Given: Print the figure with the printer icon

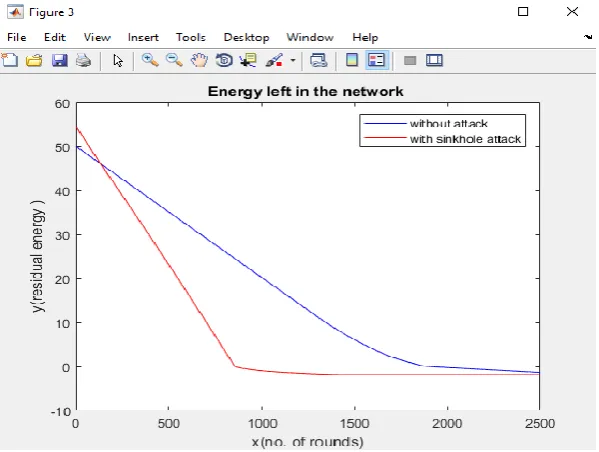Looking at the screenshot, I should (x=84, y=60).
